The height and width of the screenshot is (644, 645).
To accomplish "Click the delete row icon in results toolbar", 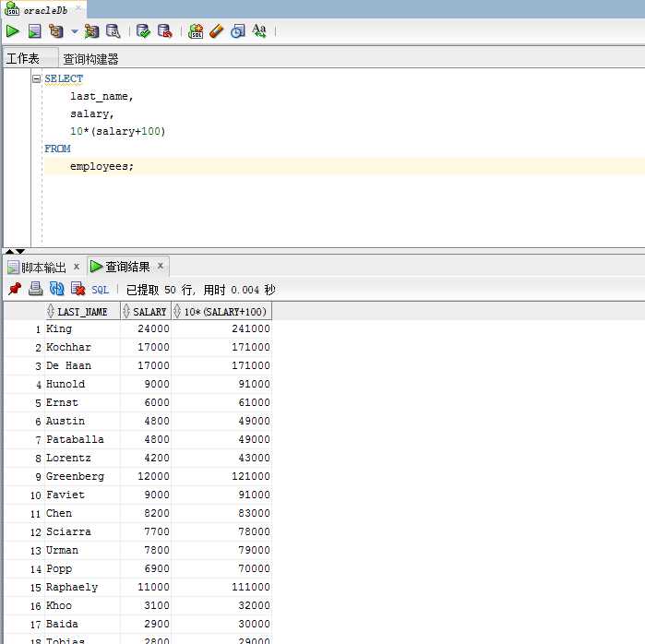I will (78, 289).
